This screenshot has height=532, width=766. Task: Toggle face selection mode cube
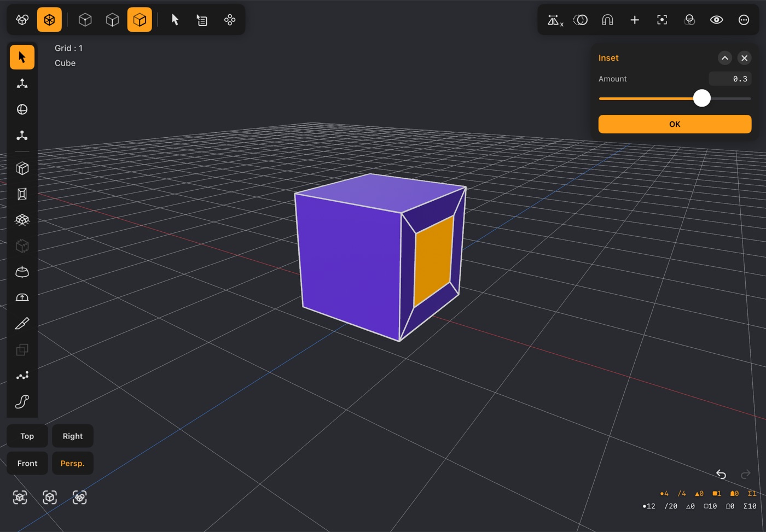(140, 20)
